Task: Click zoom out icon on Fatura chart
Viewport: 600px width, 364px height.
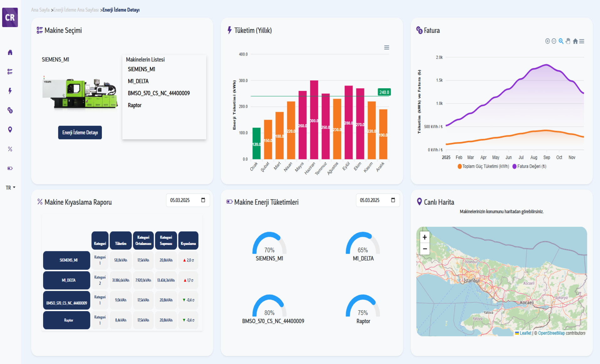Action: pos(554,41)
